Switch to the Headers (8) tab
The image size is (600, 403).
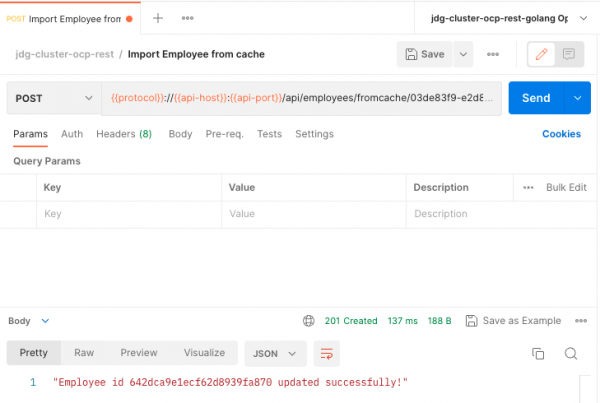124,134
